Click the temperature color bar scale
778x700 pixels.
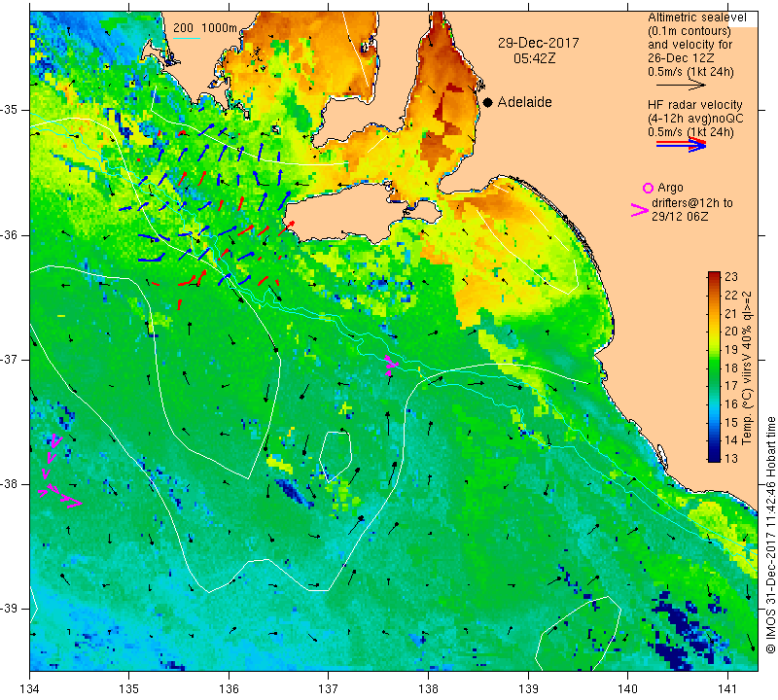tap(714, 367)
